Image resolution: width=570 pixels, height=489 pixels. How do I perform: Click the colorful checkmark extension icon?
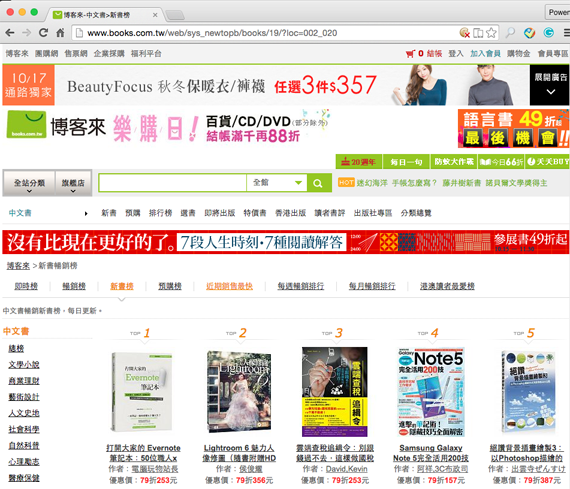click(x=530, y=33)
